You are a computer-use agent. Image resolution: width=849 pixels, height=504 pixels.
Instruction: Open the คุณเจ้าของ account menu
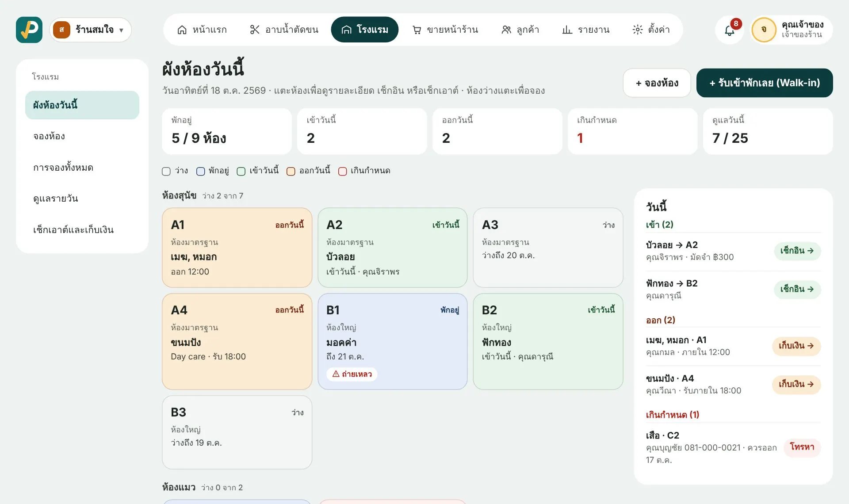[x=792, y=30]
